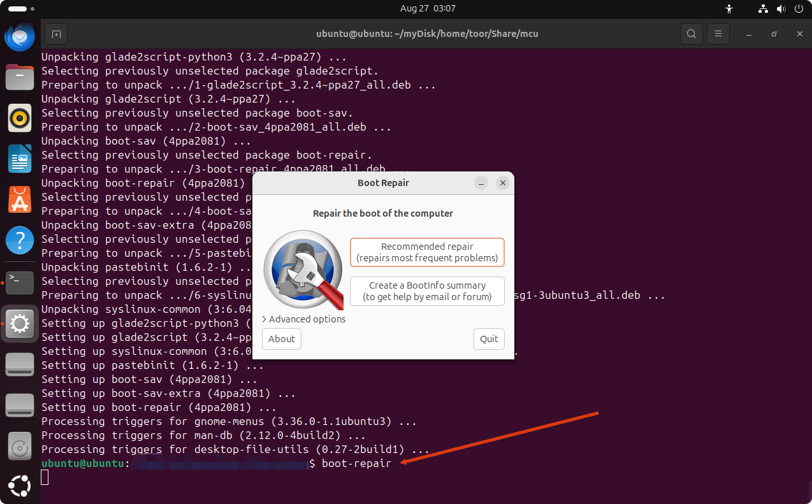This screenshot has height=504, width=812.
Task: Open network status in system menu
Action: pos(763,9)
